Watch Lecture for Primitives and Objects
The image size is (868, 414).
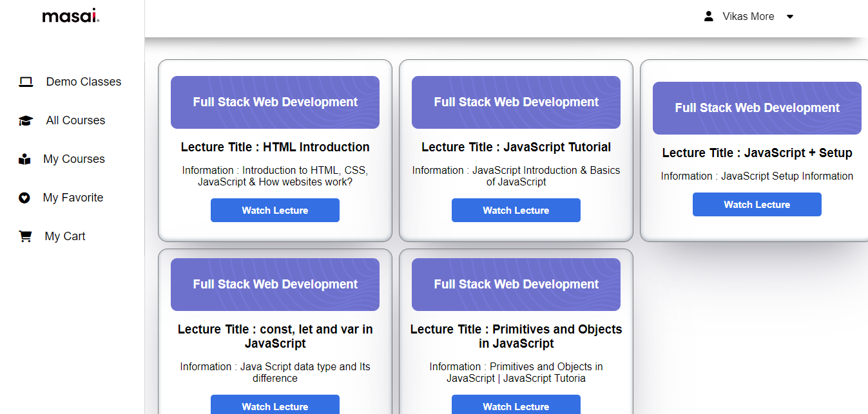(516, 405)
